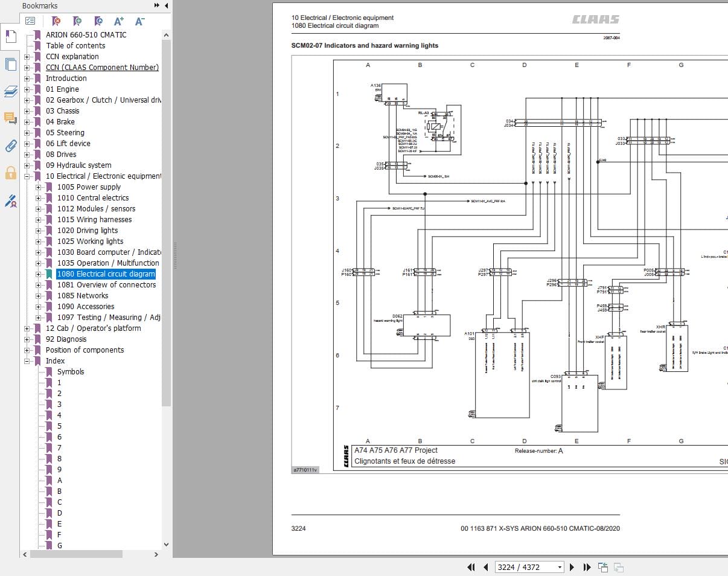
Task: Select the 02 Gearbox / Clutch bookmark
Action: coord(103,100)
